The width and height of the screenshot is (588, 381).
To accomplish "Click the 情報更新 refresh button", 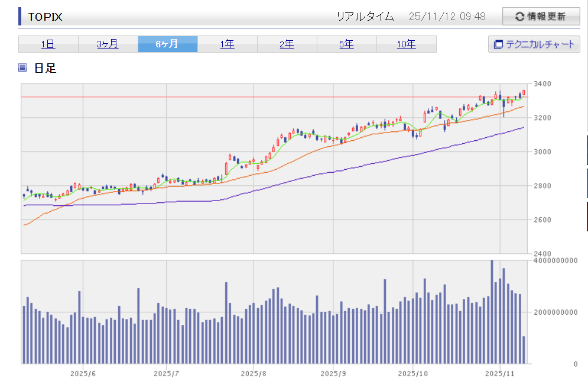I will [x=541, y=16].
